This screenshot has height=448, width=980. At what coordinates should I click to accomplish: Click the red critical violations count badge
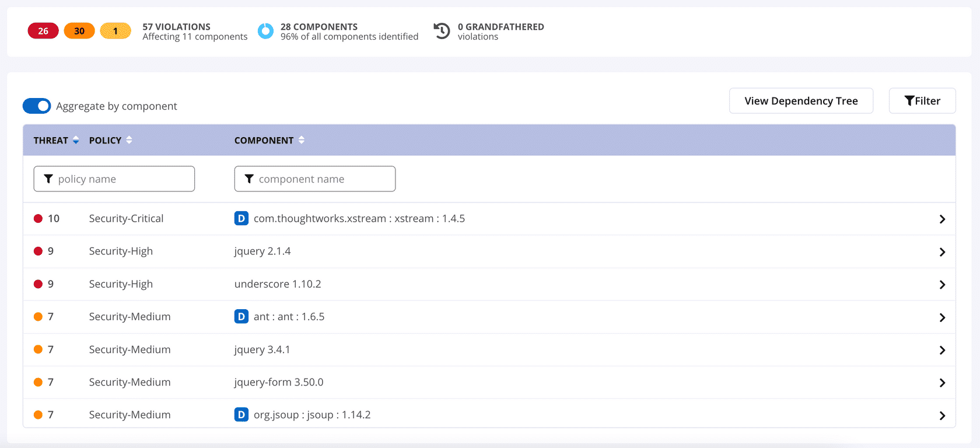coord(43,31)
